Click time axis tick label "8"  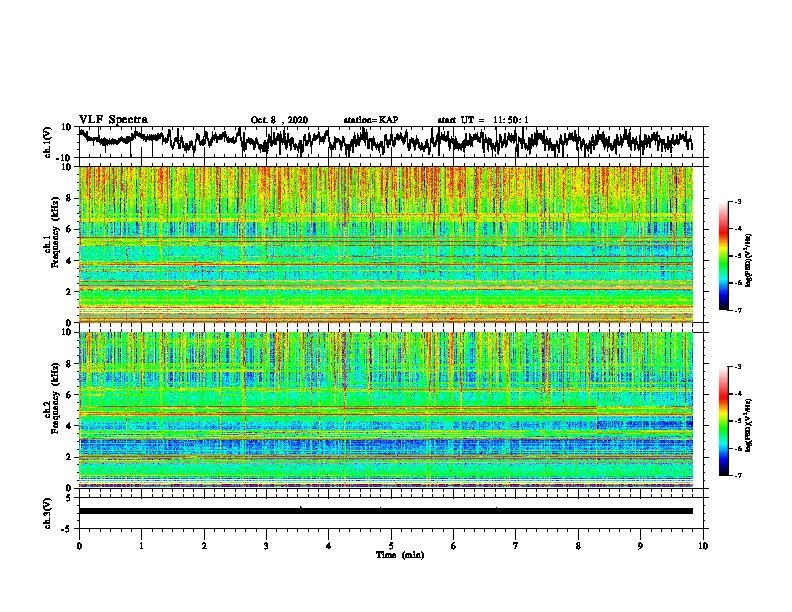(578, 546)
